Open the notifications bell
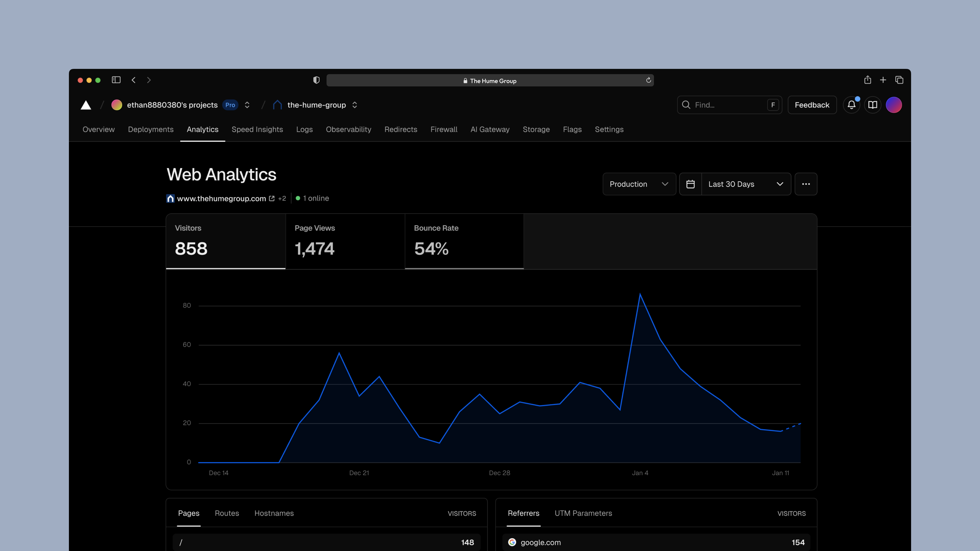 point(851,105)
